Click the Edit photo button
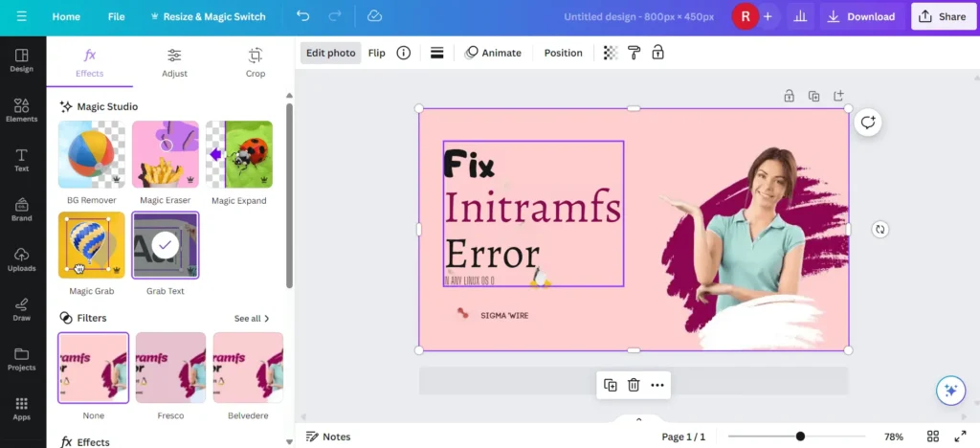The image size is (980, 448). point(330,53)
